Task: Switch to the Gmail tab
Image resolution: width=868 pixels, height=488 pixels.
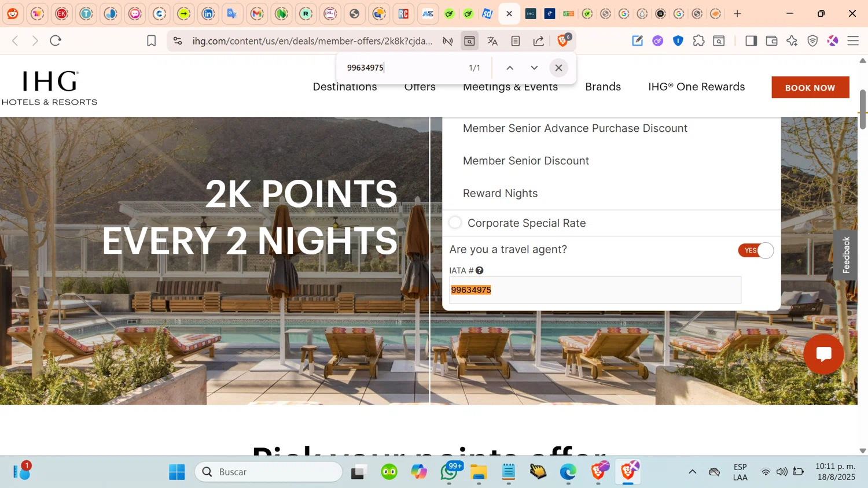Action: 258,13
